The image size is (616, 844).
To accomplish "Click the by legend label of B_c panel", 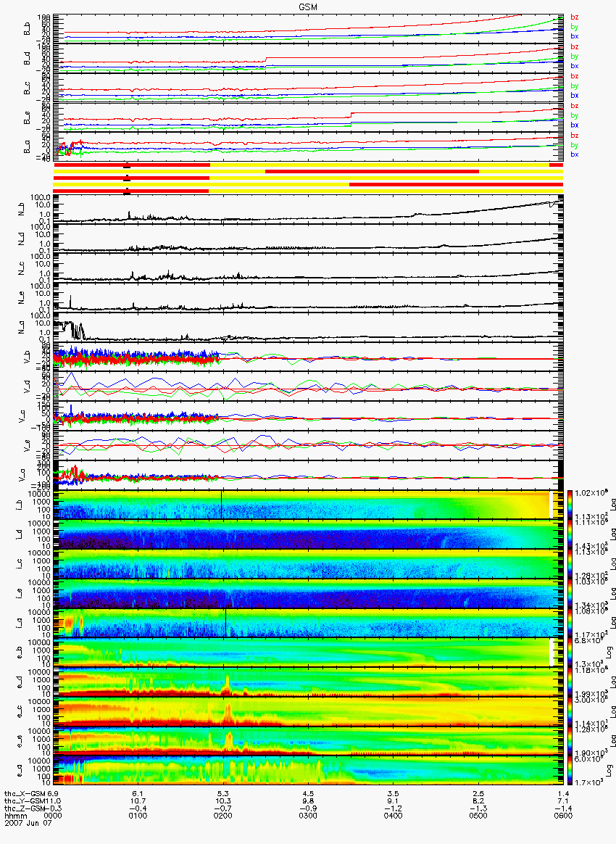I will 574,86.
